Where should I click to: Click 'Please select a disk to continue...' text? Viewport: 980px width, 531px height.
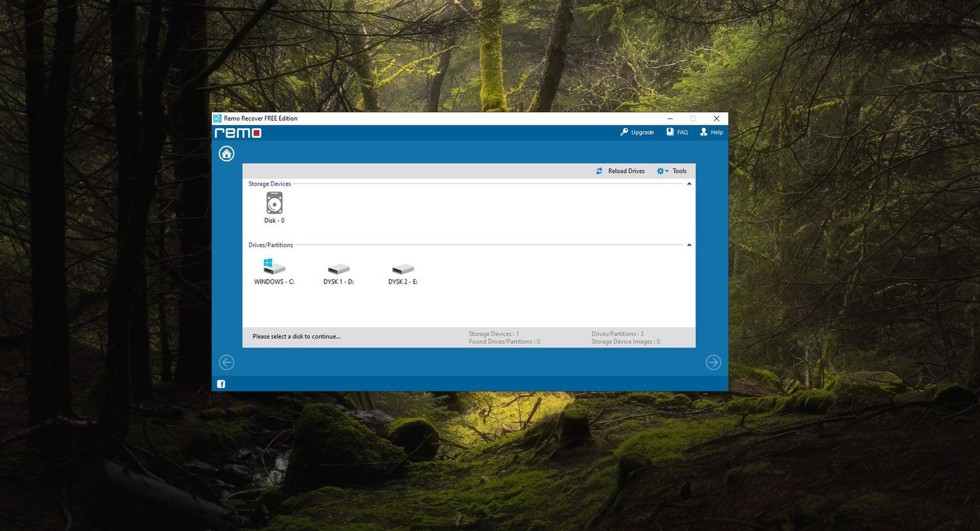pyautogui.click(x=296, y=337)
